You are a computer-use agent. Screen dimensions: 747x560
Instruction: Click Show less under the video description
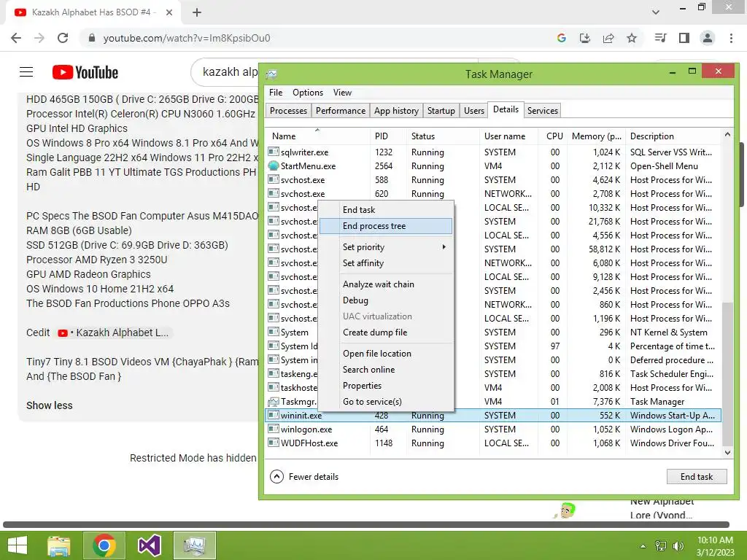pos(49,405)
